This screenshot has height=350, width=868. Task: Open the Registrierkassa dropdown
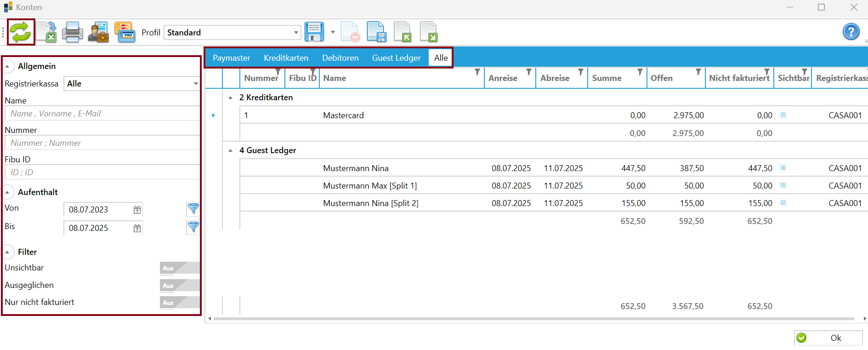tap(131, 84)
